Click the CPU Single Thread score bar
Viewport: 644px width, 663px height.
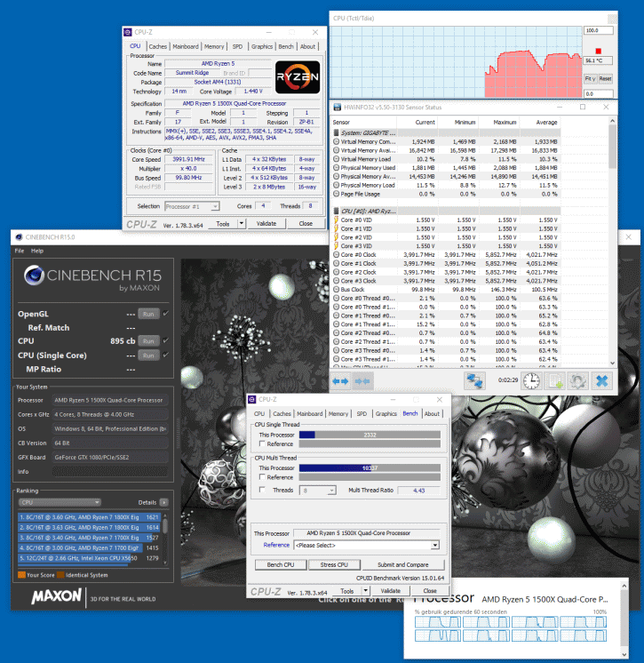[x=370, y=435]
